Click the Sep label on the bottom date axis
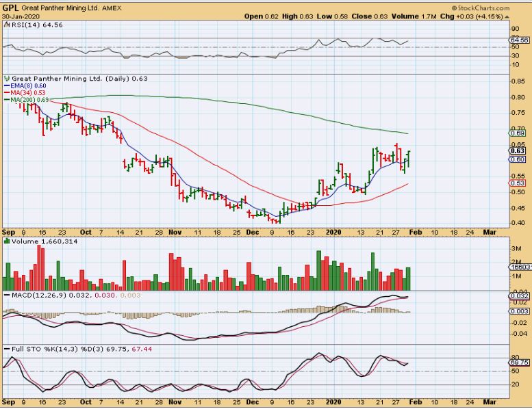 click(8, 402)
